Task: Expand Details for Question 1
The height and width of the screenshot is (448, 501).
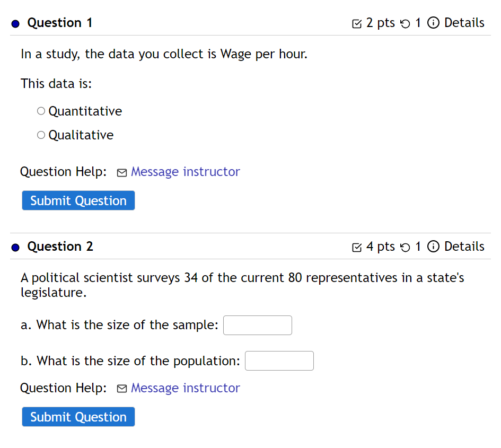Action: [464, 23]
